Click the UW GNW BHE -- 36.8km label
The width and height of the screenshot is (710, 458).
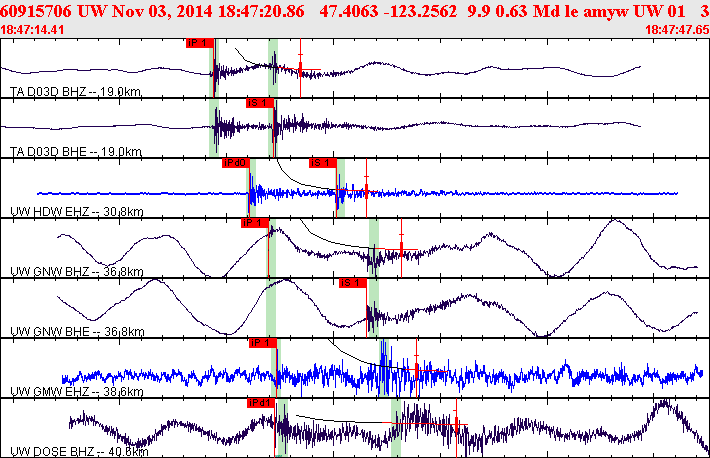point(77,332)
